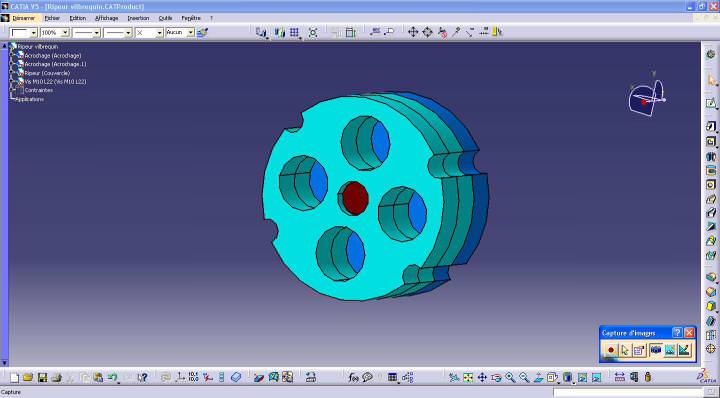Click the Select arrow tool in right toolbar
Viewport: 720px width, 398px height.
coord(711,81)
